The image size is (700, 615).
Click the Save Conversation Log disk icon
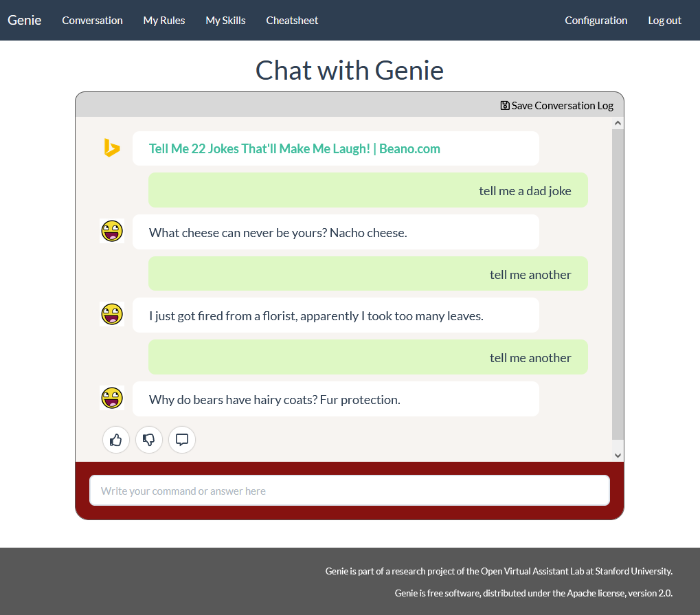[x=505, y=105]
